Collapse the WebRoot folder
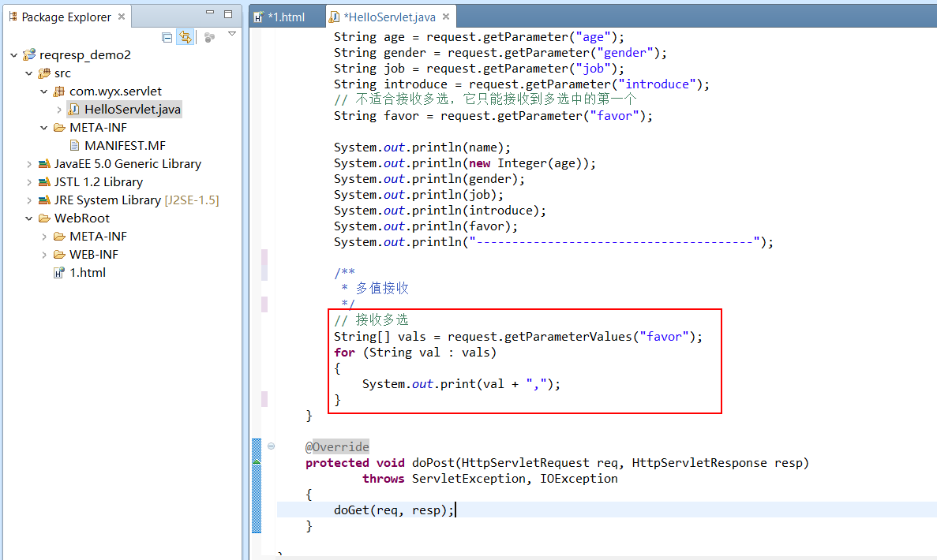 [28, 218]
